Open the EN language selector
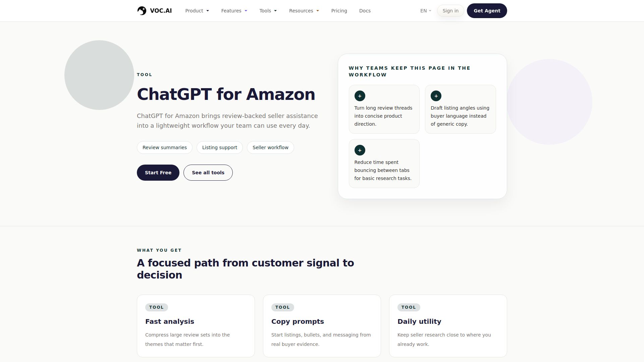The image size is (644, 362). 426,11
